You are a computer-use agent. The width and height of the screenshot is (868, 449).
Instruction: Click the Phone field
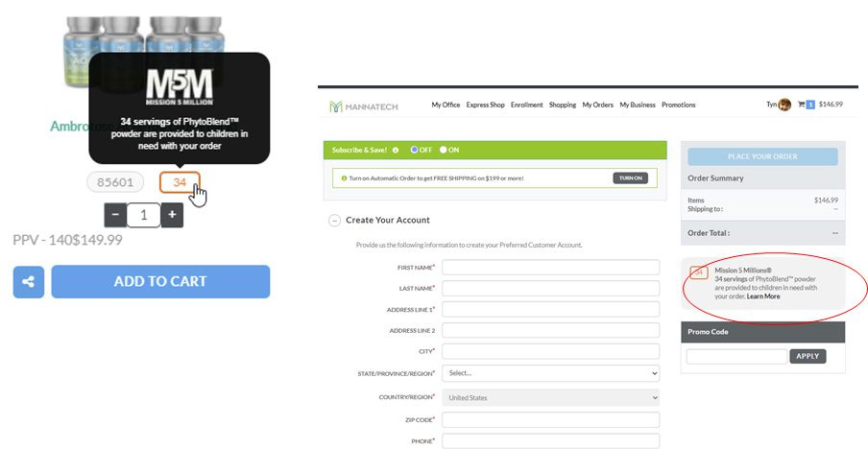(x=551, y=441)
